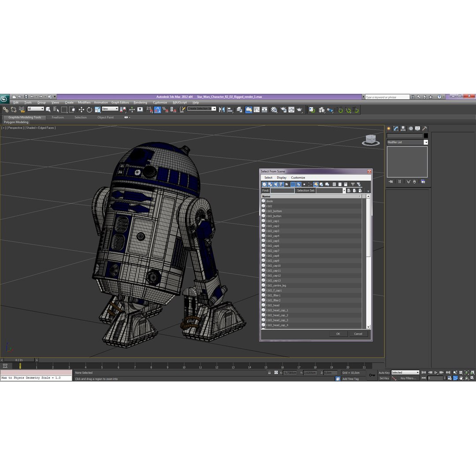Click the Set Key button
This screenshot has height=476, width=476.
(x=384, y=378)
